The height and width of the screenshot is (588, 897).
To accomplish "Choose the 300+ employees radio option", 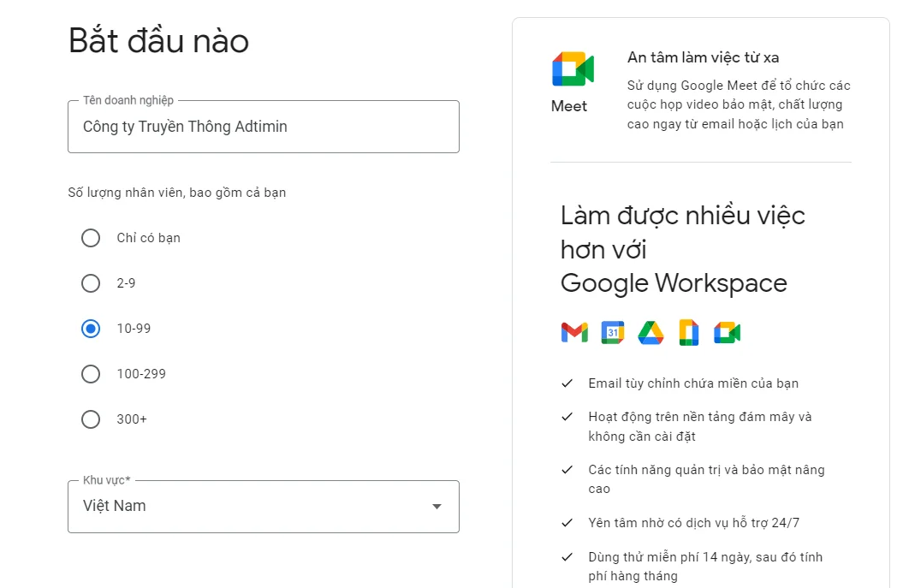I will [x=91, y=419].
